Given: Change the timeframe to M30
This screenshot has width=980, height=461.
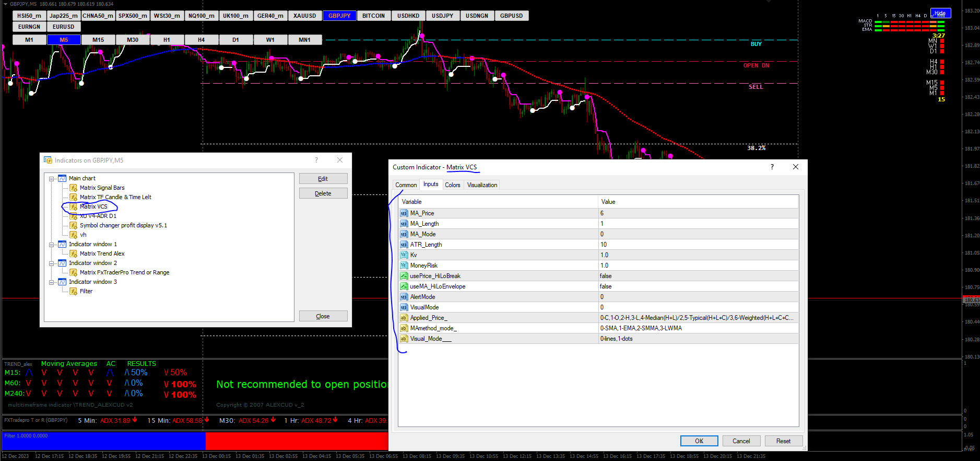Looking at the screenshot, I should pyautogui.click(x=133, y=40).
